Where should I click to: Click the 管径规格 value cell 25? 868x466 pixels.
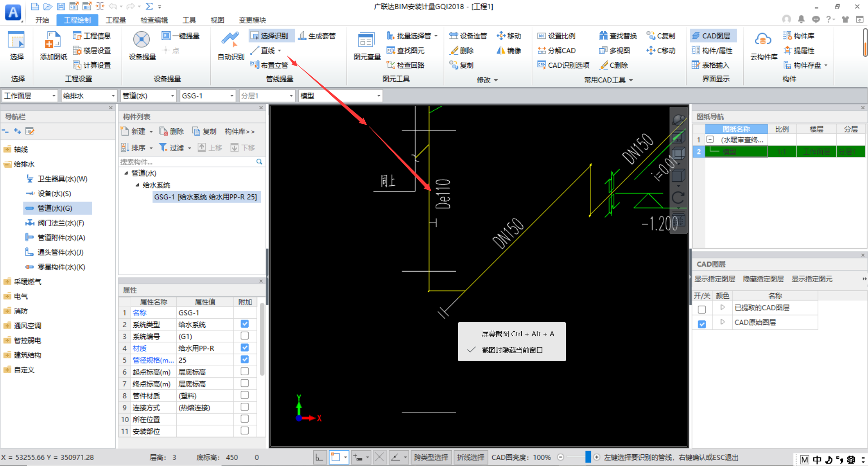pos(205,360)
